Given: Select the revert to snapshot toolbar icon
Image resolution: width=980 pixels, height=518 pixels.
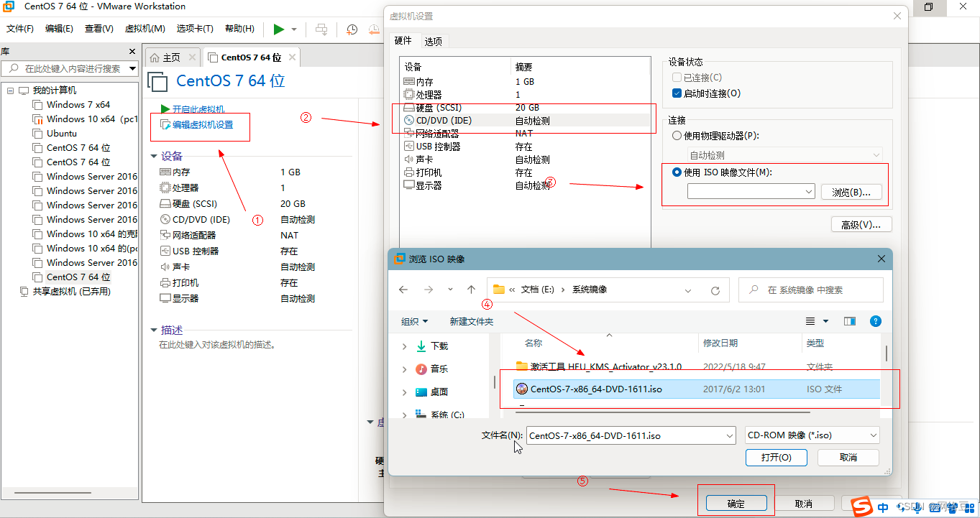Looking at the screenshot, I should (375, 29).
